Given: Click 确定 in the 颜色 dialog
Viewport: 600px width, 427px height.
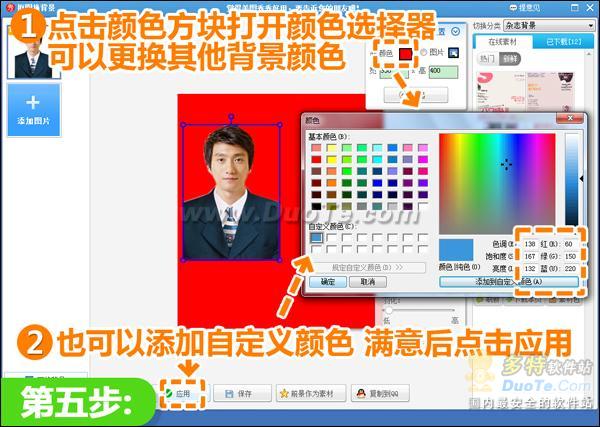Looking at the screenshot, I should (328, 282).
